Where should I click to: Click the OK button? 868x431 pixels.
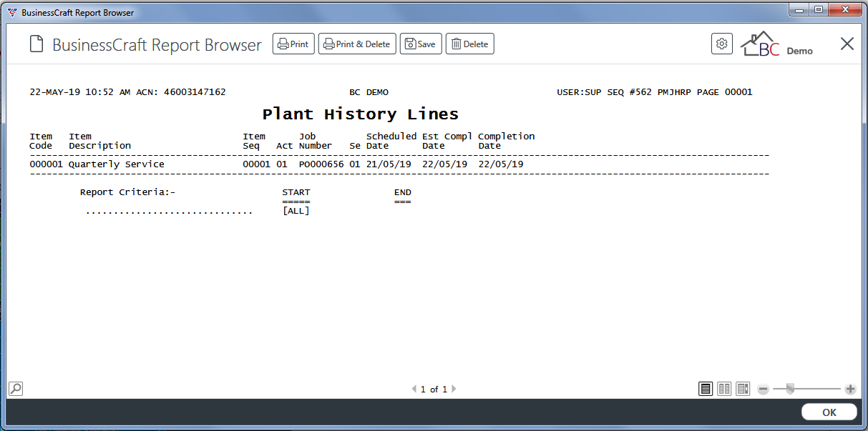click(x=829, y=412)
